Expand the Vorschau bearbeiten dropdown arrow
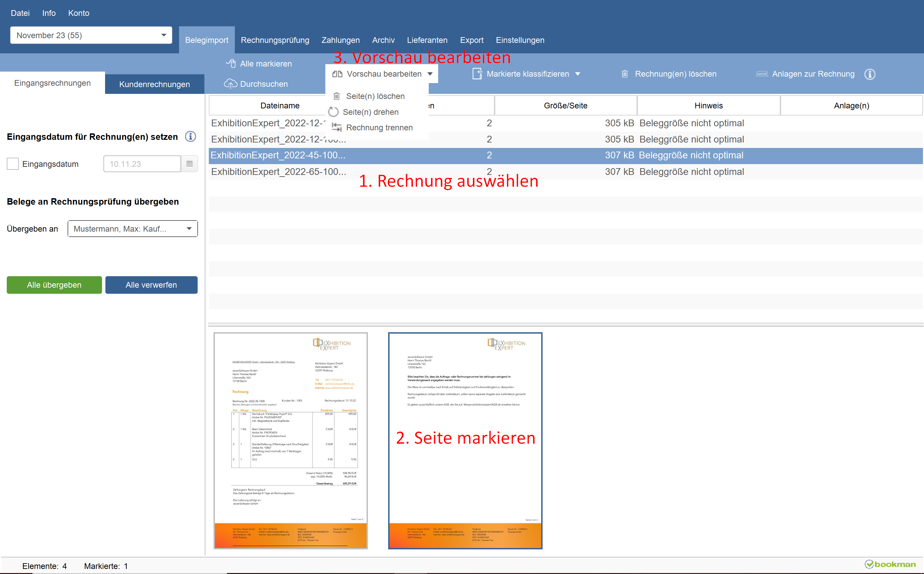This screenshot has width=924, height=574. click(430, 74)
